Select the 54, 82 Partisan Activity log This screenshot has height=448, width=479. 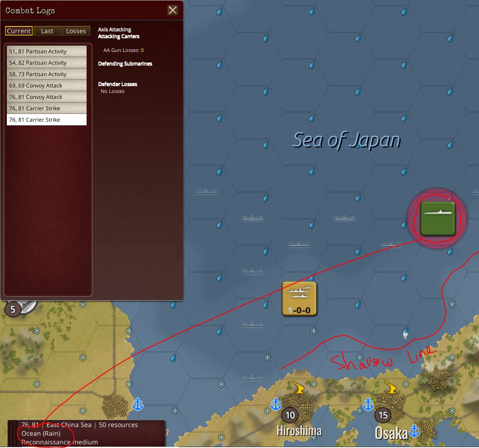47,62
